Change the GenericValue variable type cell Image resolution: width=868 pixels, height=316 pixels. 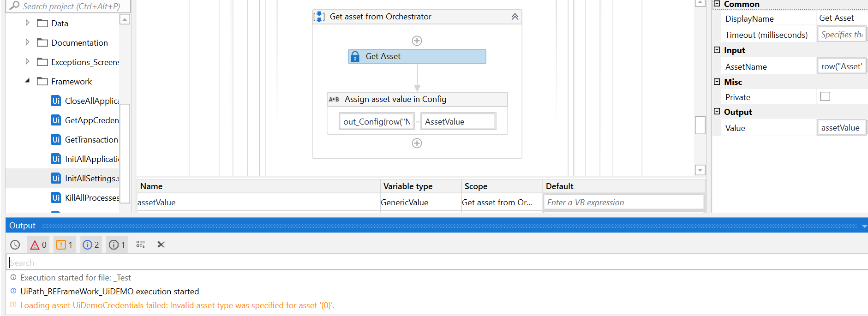pyautogui.click(x=421, y=202)
